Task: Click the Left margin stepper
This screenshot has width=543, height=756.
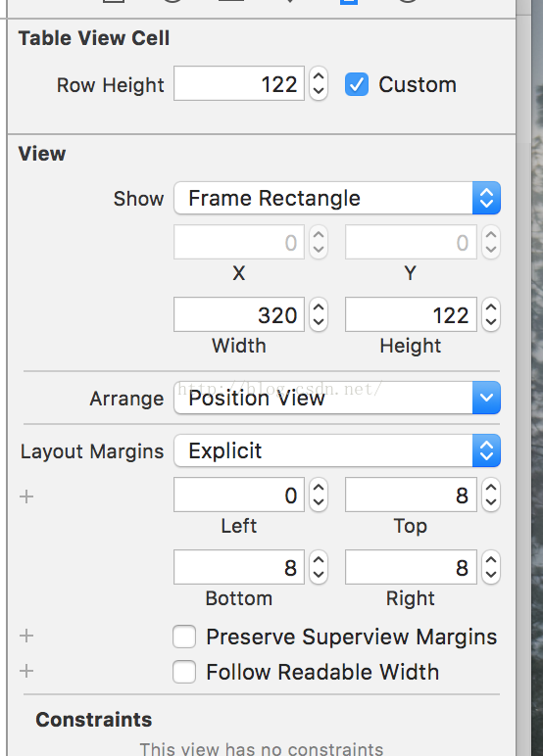Action: (319, 495)
